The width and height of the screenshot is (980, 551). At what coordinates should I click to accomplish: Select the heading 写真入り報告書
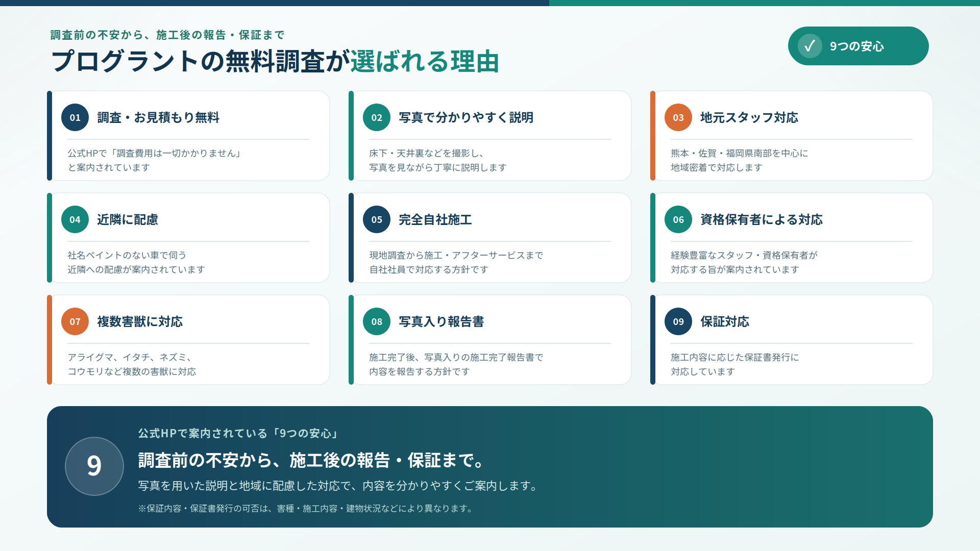click(442, 321)
